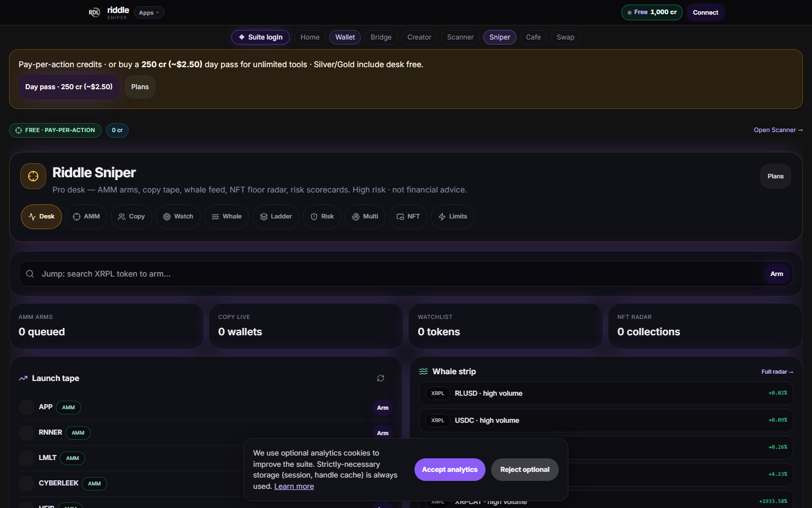Click the RNNER token avatar
This screenshot has width=812, height=508.
pyautogui.click(x=27, y=433)
